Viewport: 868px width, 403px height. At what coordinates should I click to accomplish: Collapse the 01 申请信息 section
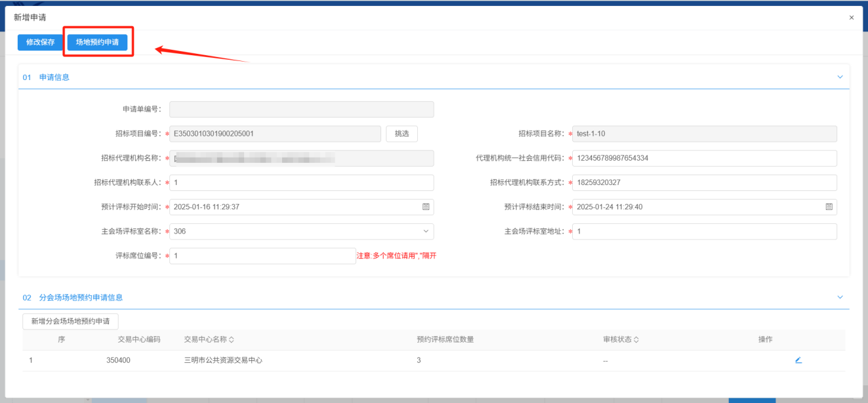click(x=840, y=77)
